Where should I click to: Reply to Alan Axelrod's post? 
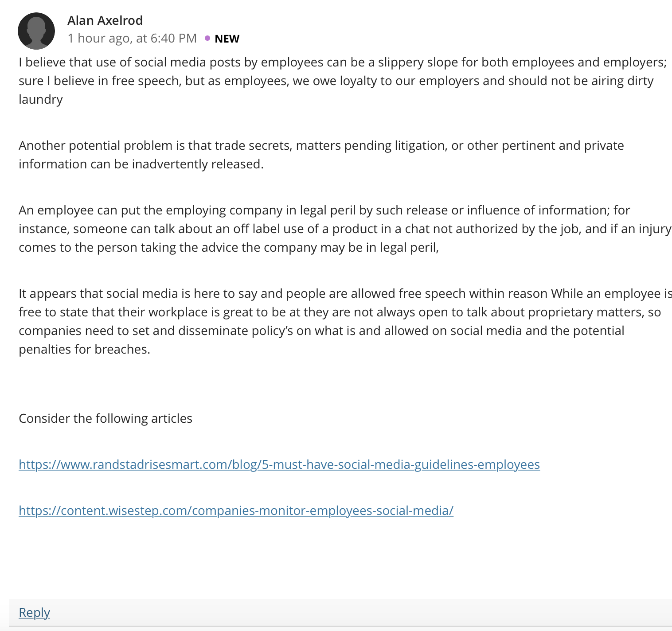pyautogui.click(x=34, y=612)
